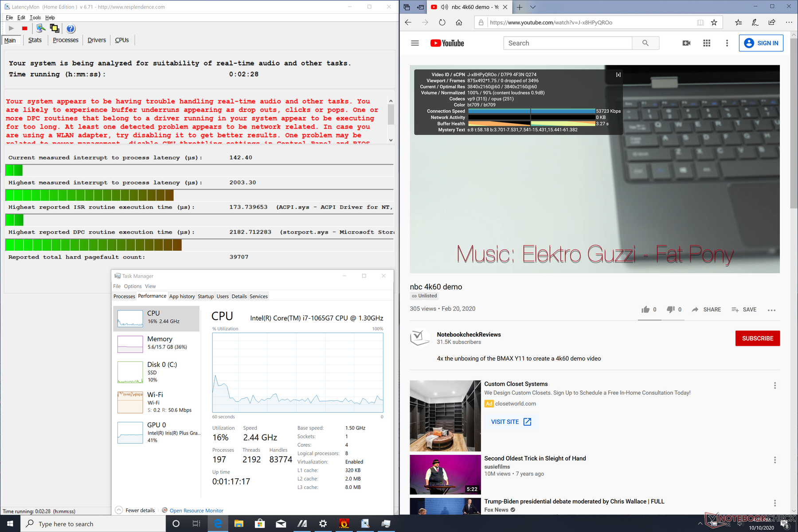Go to Edge home page icon

point(459,23)
